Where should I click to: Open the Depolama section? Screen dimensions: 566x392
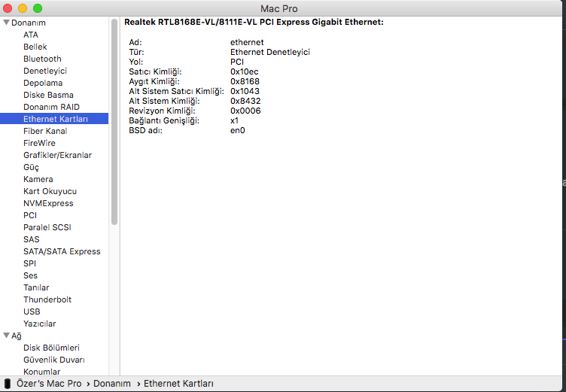(43, 83)
